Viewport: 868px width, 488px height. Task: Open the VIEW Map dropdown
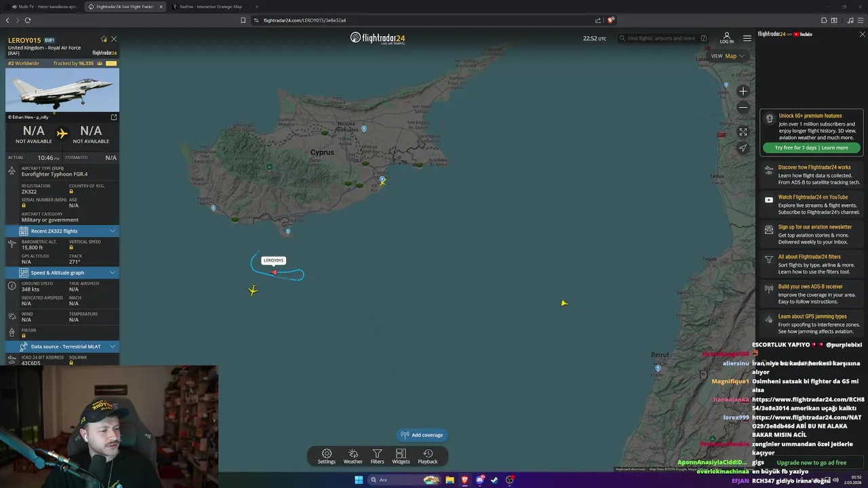[728, 56]
